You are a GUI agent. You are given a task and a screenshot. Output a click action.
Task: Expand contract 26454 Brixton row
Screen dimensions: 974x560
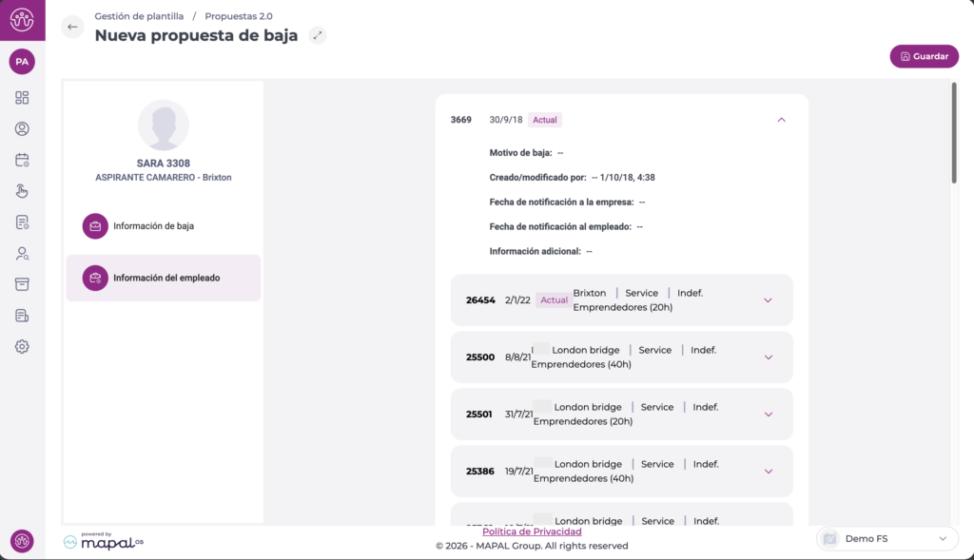pos(769,300)
